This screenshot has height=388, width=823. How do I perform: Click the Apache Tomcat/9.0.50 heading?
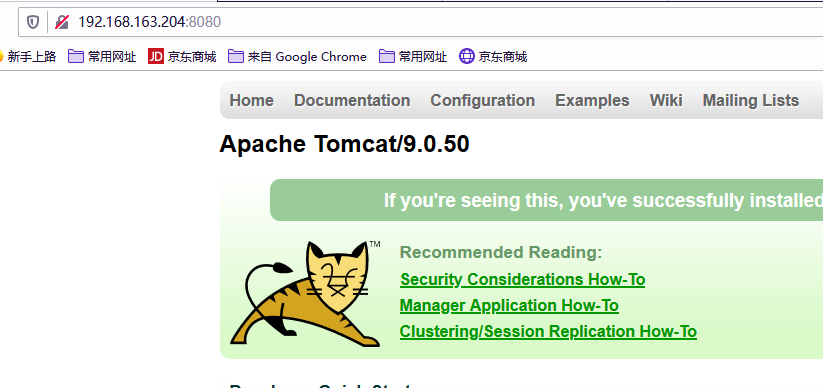pyautogui.click(x=344, y=144)
